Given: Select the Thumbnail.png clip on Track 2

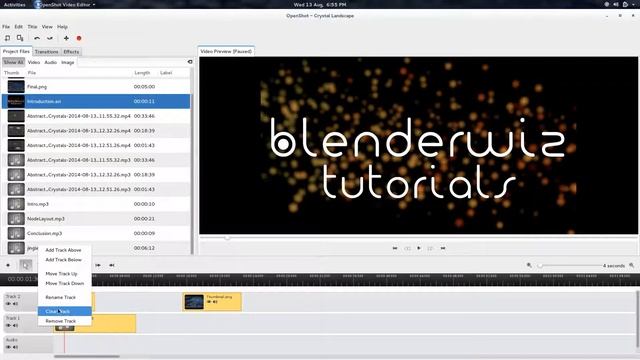Looking at the screenshot, I should click(x=212, y=302).
